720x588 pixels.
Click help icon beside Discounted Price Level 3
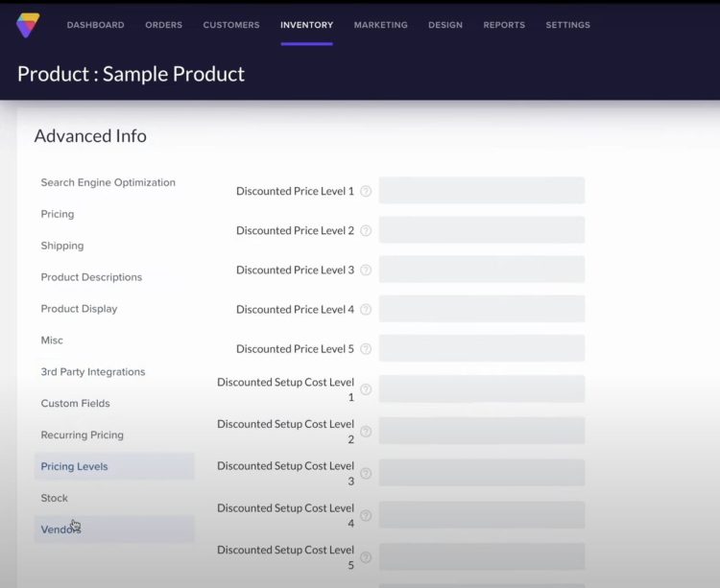point(366,270)
